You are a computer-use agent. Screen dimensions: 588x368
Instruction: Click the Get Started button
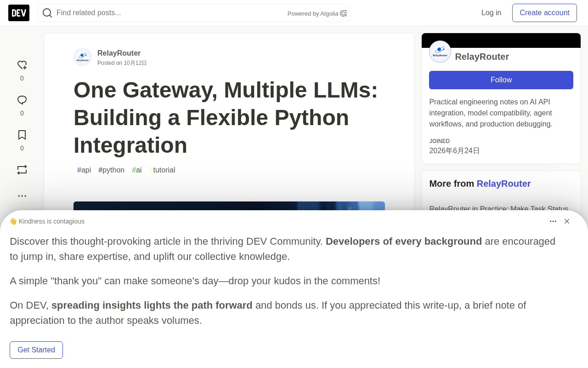tap(36, 350)
